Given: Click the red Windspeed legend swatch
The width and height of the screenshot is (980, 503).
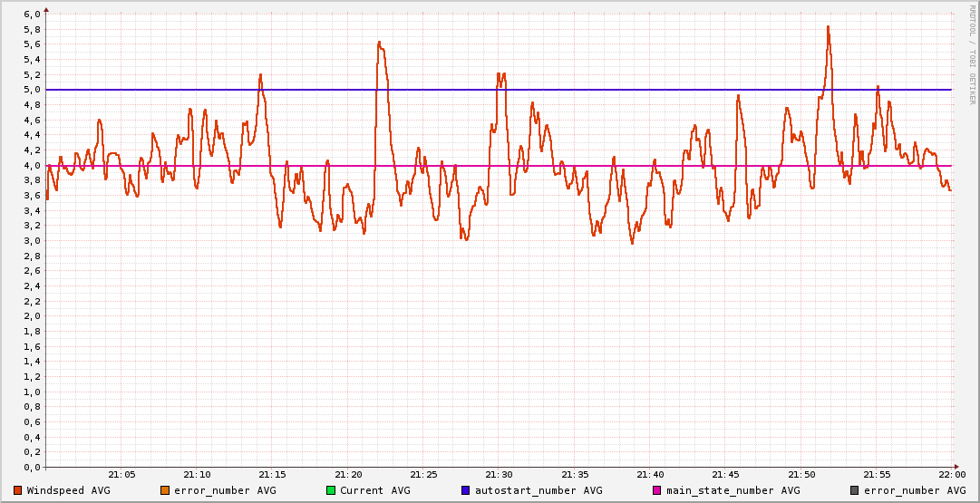Looking at the screenshot, I should click(x=17, y=490).
